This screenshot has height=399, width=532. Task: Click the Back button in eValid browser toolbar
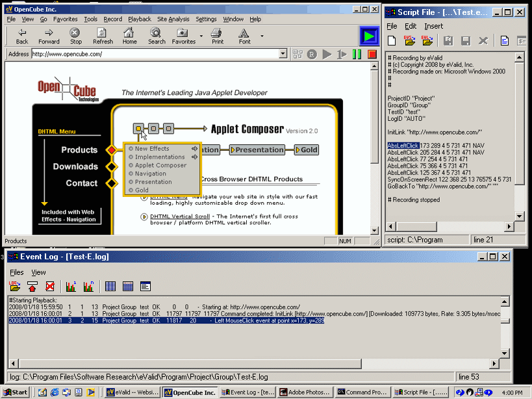[22, 36]
